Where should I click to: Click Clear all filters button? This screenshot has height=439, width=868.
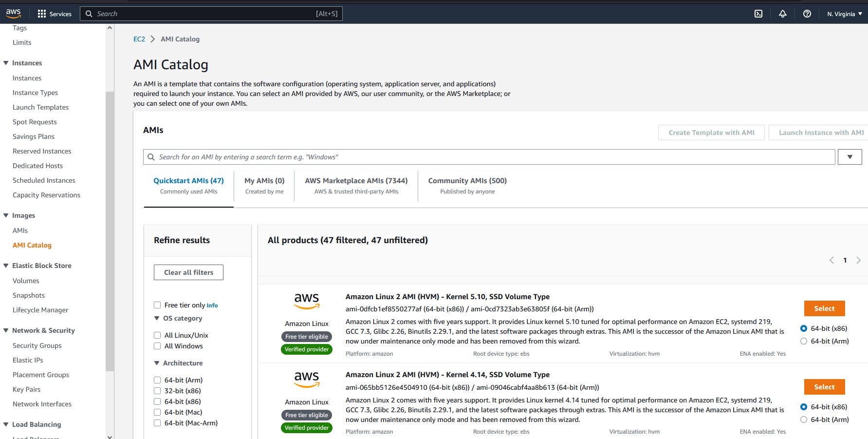(x=188, y=272)
